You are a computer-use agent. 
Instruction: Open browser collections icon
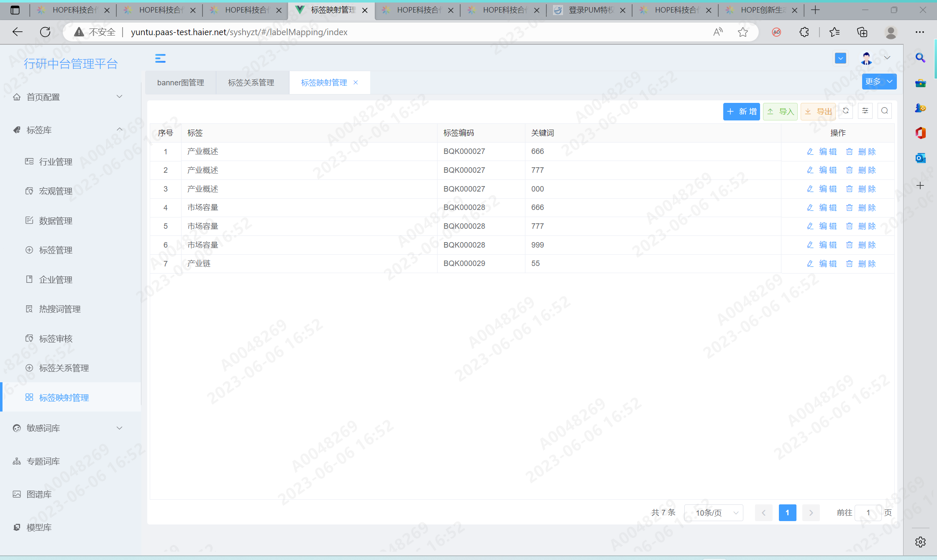point(862,32)
